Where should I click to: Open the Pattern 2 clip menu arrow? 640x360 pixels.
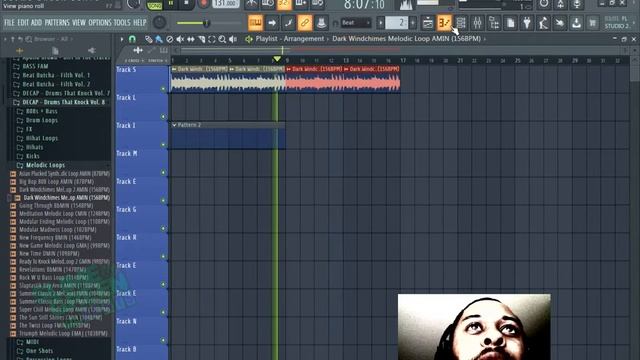pyautogui.click(x=174, y=125)
